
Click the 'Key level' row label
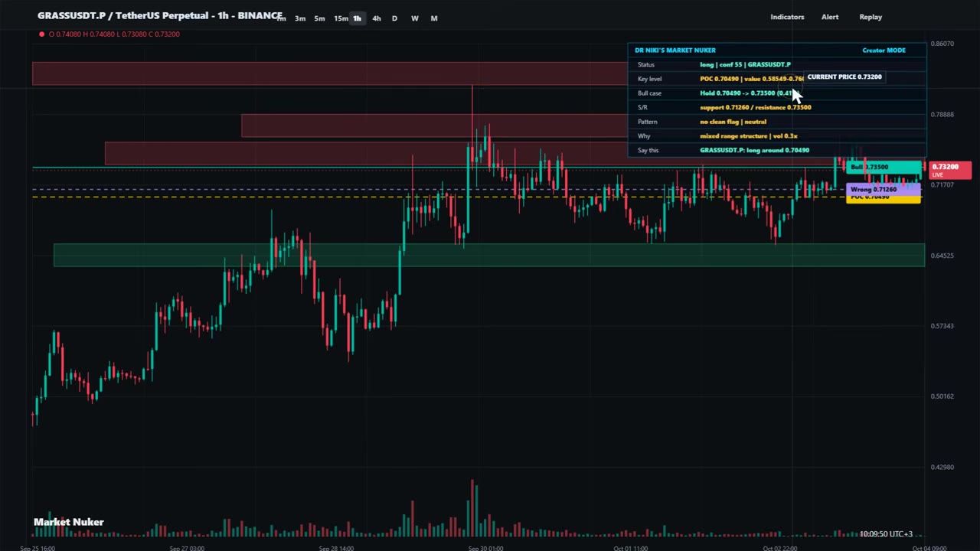point(649,79)
